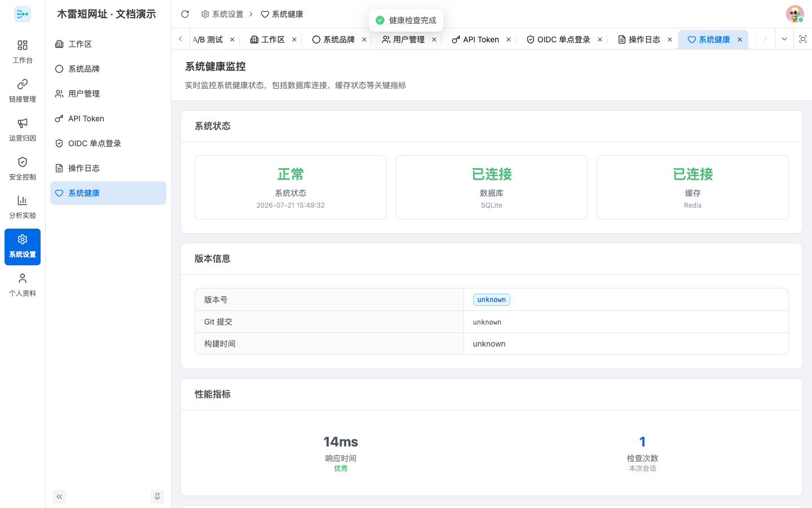Screen dimensions: 812x508
Task: Click 系统设置 breadcrumb link
Action: pyautogui.click(x=222, y=14)
